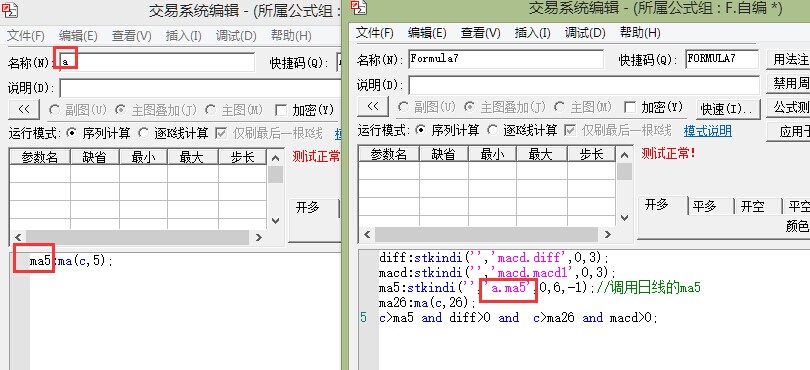Open 文件(F) menu in left window

[x=26, y=36]
